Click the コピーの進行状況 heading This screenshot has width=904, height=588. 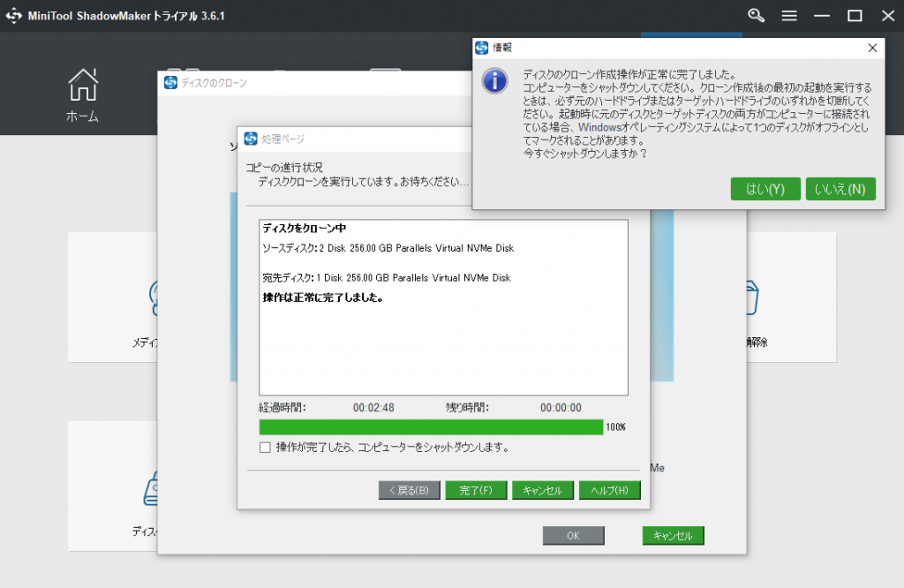[x=283, y=168]
